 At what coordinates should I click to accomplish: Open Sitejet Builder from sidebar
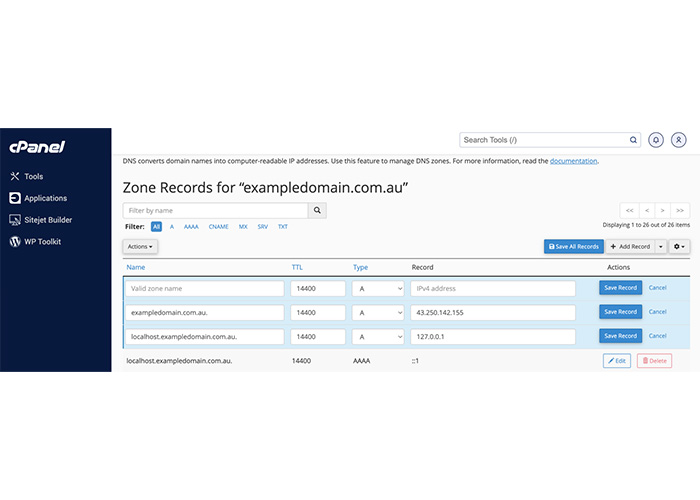(47, 220)
